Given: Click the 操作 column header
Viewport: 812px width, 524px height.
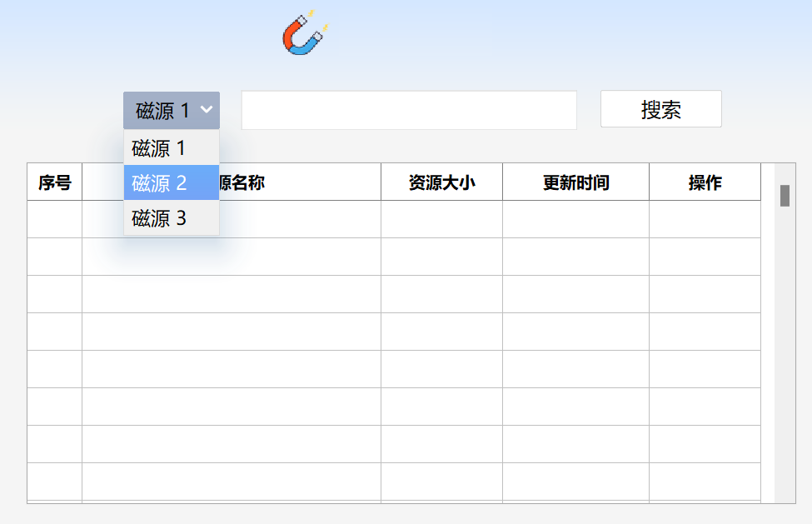Looking at the screenshot, I should pyautogui.click(x=705, y=182).
